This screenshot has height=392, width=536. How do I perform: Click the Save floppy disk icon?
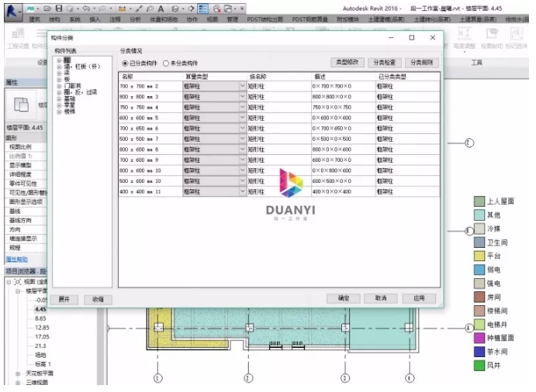point(59,9)
